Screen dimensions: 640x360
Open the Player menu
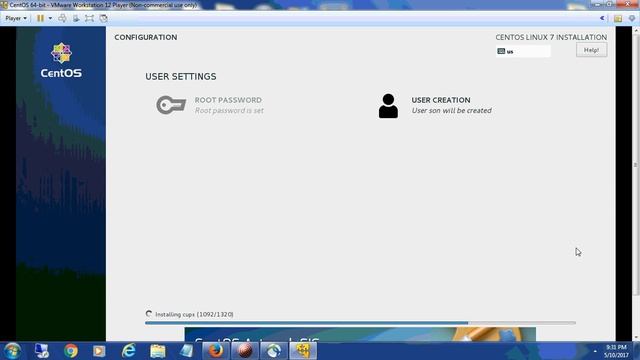coord(16,18)
